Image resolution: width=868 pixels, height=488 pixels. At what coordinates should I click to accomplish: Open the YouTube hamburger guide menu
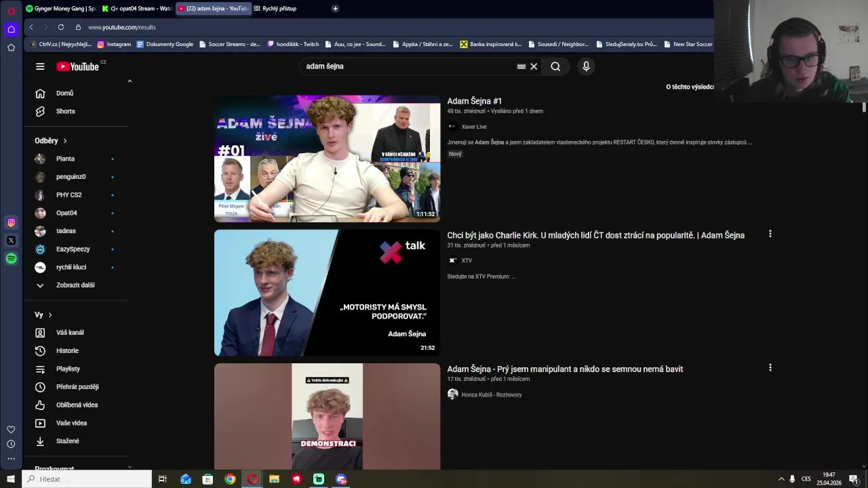40,66
